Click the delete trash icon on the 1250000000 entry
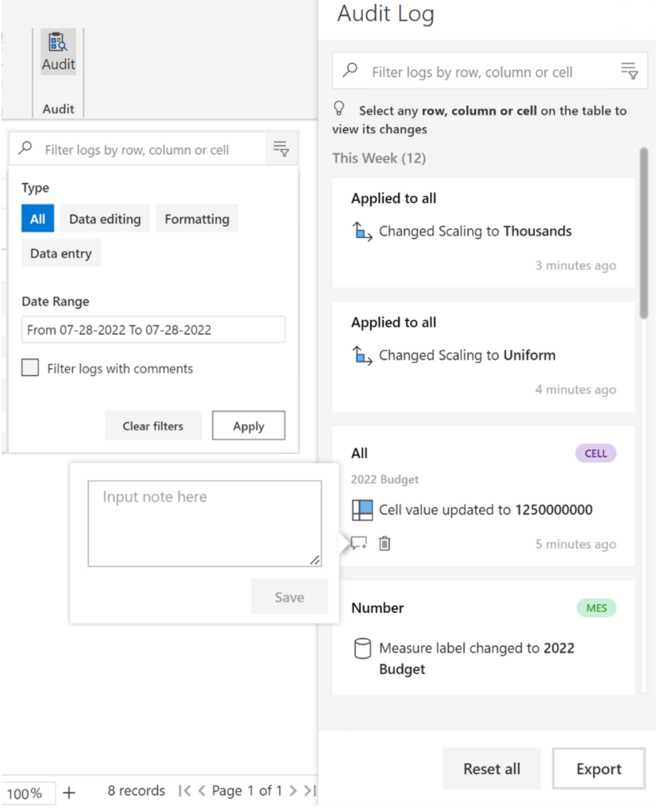The image size is (659, 812). (385, 543)
